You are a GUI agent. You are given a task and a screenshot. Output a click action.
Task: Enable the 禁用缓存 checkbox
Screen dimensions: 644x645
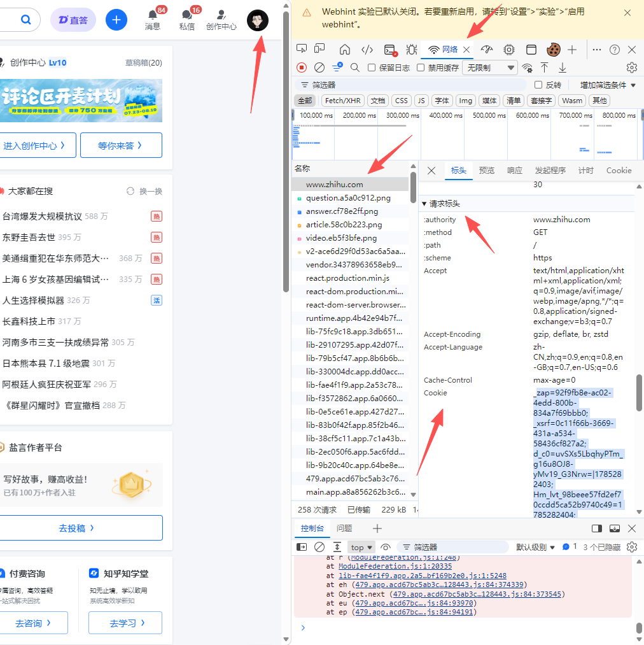pyautogui.click(x=421, y=67)
